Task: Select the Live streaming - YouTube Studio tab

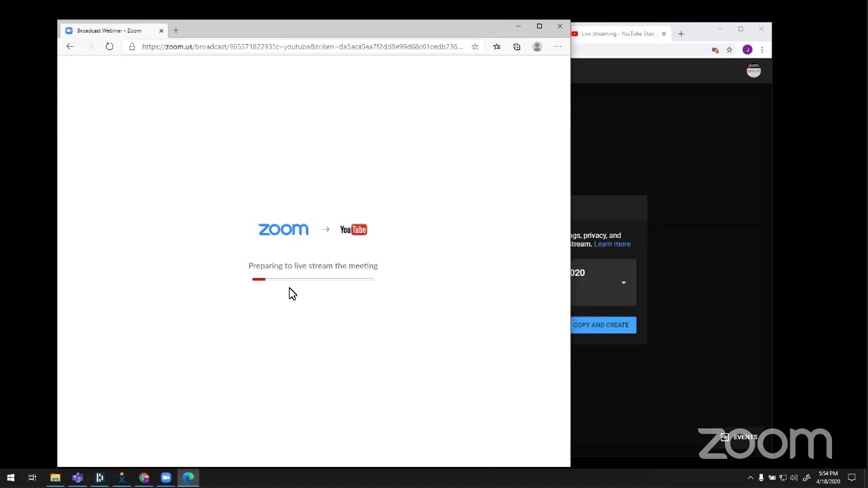Action: click(x=617, y=34)
